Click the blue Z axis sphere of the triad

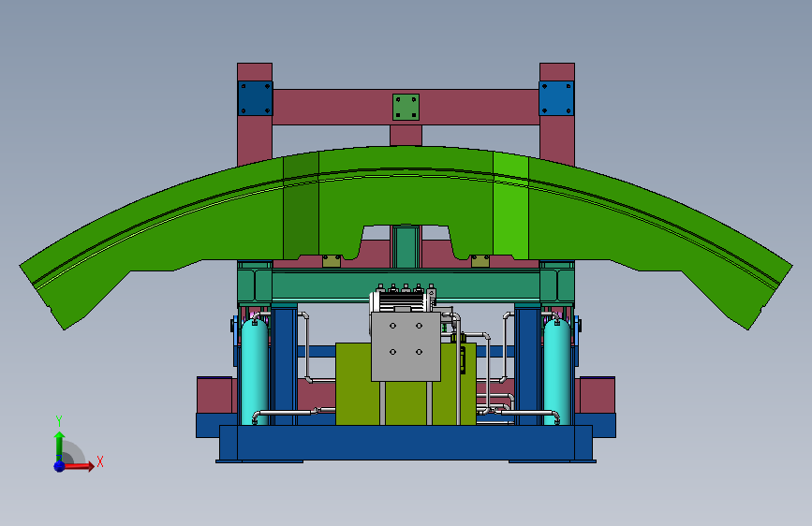coord(60,466)
